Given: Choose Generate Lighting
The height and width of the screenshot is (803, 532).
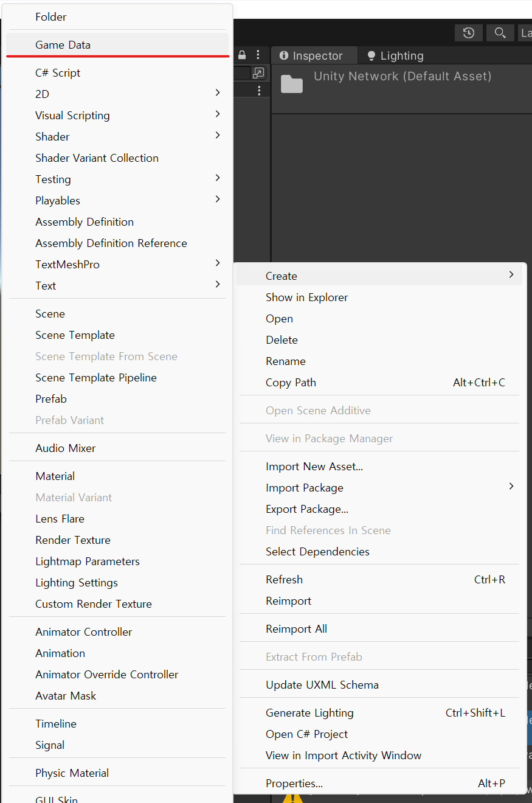Looking at the screenshot, I should (379, 713).
